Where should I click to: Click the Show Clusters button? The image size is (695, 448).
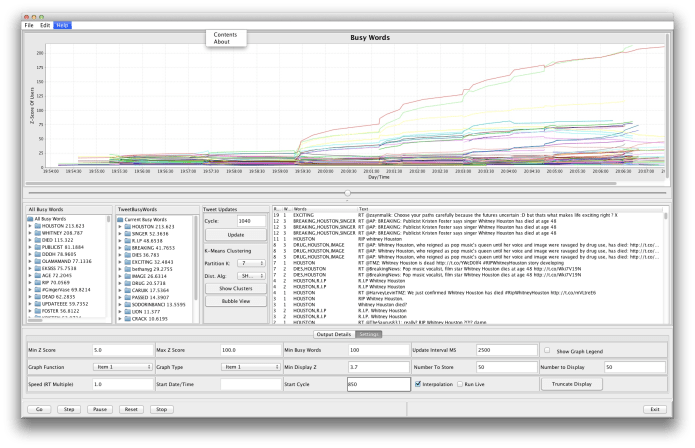pyautogui.click(x=236, y=288)
